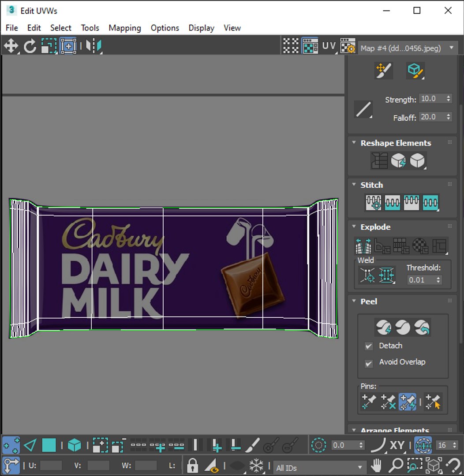The width and height of the screenshot is (464, 476).
Task: Click Stitch to Target icon
Action: (x=373, y=202)
